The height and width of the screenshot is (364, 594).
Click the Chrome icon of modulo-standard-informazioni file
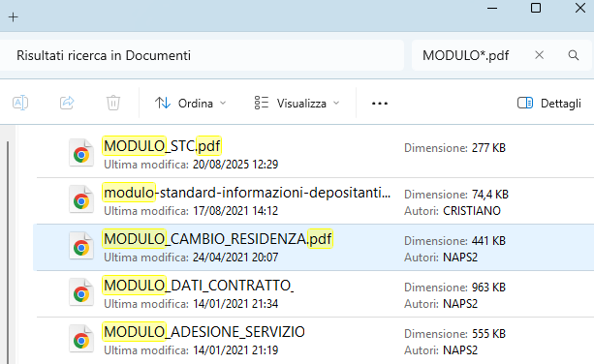pyautogui.click(x=81, y=200)
